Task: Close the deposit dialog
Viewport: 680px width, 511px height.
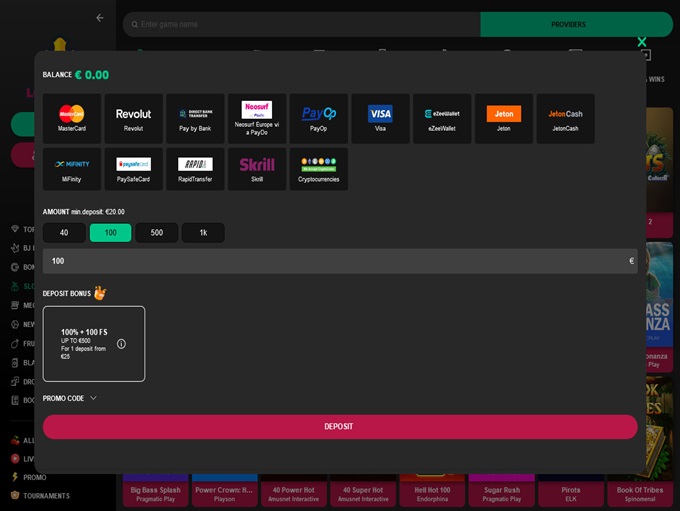Action: pyautogui.click(x=642, y=42)
